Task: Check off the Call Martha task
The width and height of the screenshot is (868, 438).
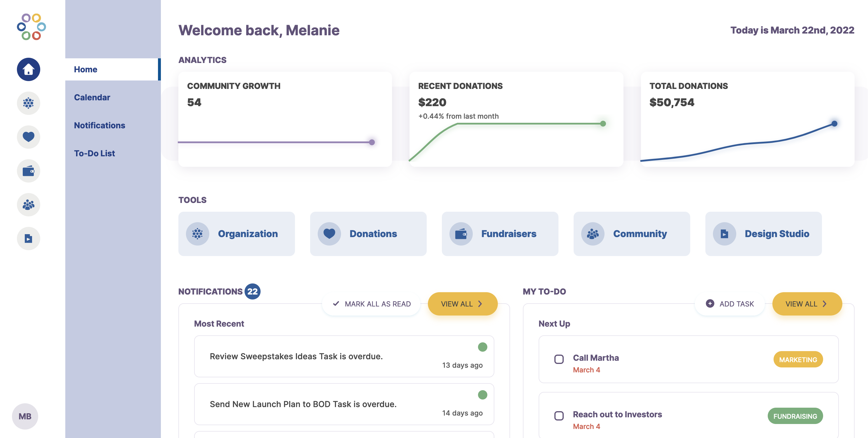Action: pyautogui.click(x=559, y=359)
